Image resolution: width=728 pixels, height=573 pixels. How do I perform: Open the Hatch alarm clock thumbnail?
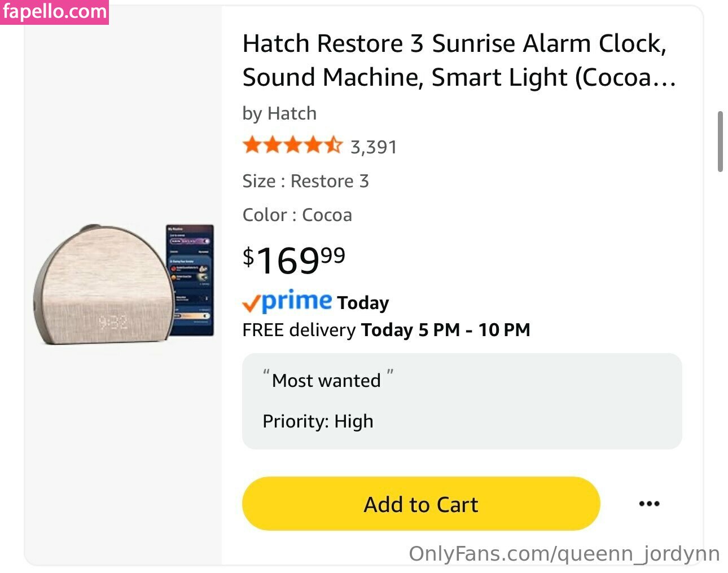pos(104,285)
